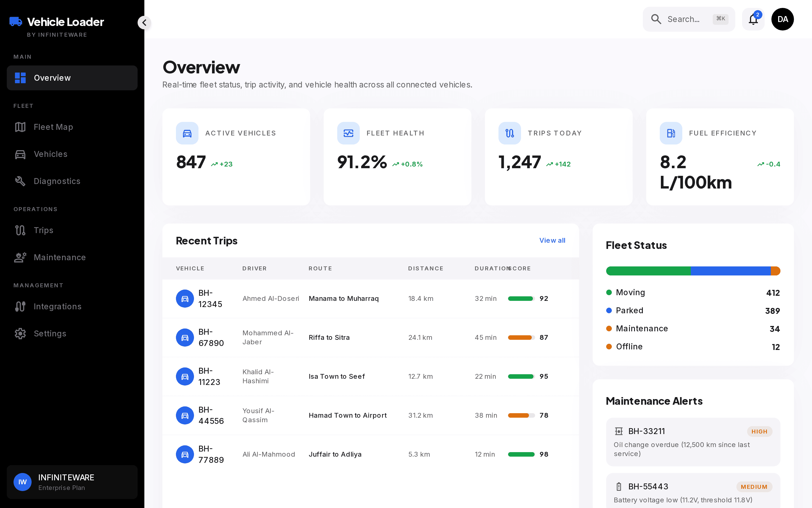Click View all in Recent Trips
Image resolution: width=812 pixels, height=508 pixels.
coord(552,240)
